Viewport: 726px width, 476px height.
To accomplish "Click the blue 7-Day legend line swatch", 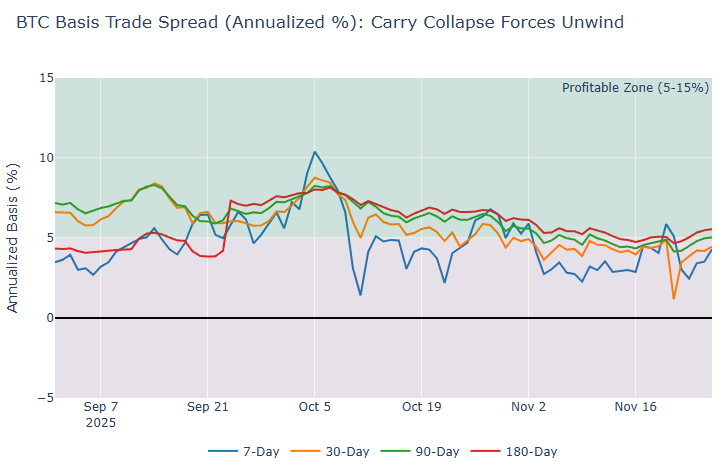I will (x=222, y=452).
